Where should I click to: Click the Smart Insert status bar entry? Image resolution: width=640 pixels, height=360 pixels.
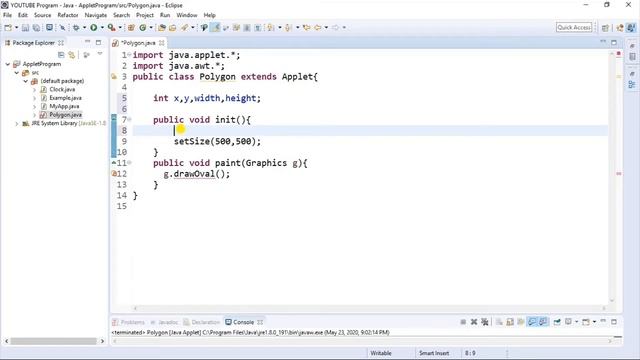(x=434, y=353)
